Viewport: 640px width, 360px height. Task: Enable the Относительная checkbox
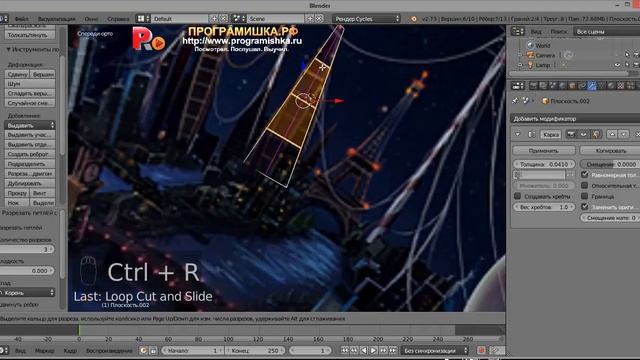point(584,185)
